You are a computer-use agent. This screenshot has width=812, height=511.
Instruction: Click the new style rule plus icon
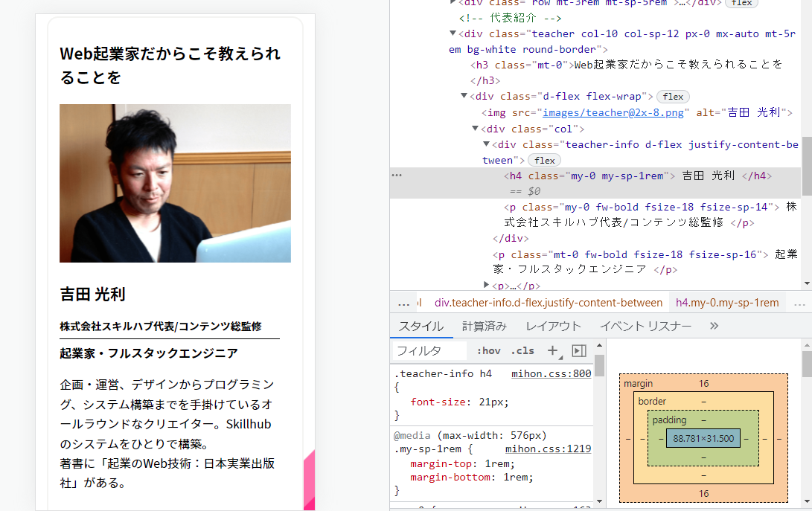pos(553,351)
